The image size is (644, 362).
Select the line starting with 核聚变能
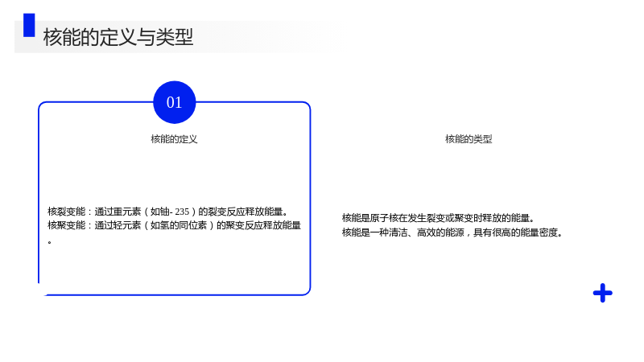click(x=175, y=225)
